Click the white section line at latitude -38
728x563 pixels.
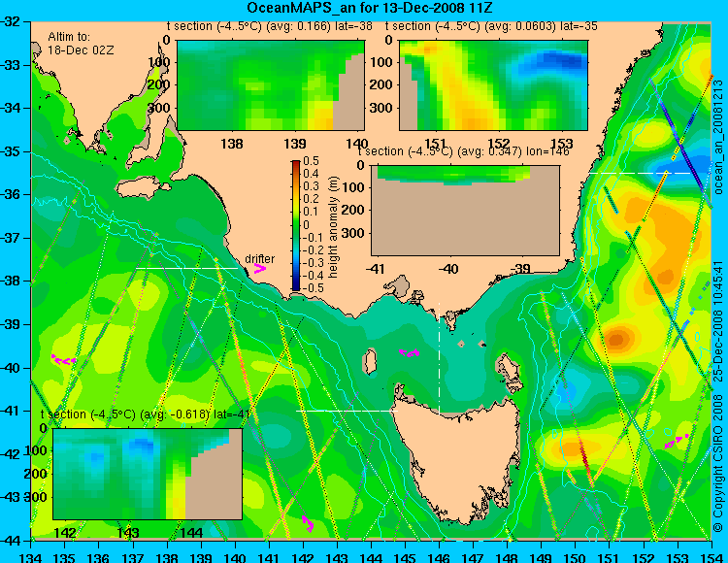click(x=186, y=268)
